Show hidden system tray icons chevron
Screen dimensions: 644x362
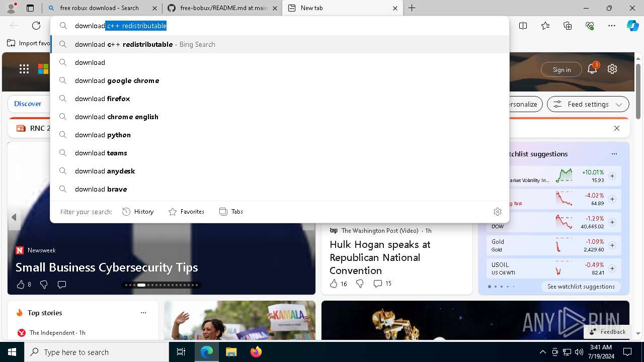tap(542, 352)
